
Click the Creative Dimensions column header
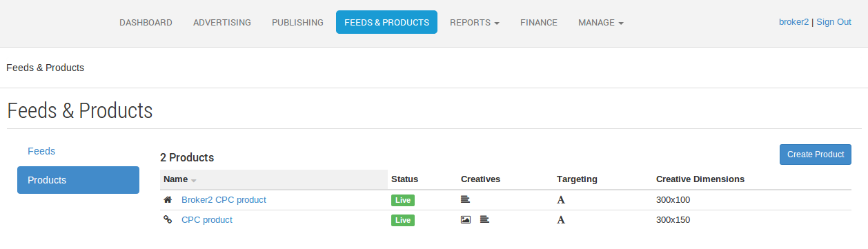(700, 179)
